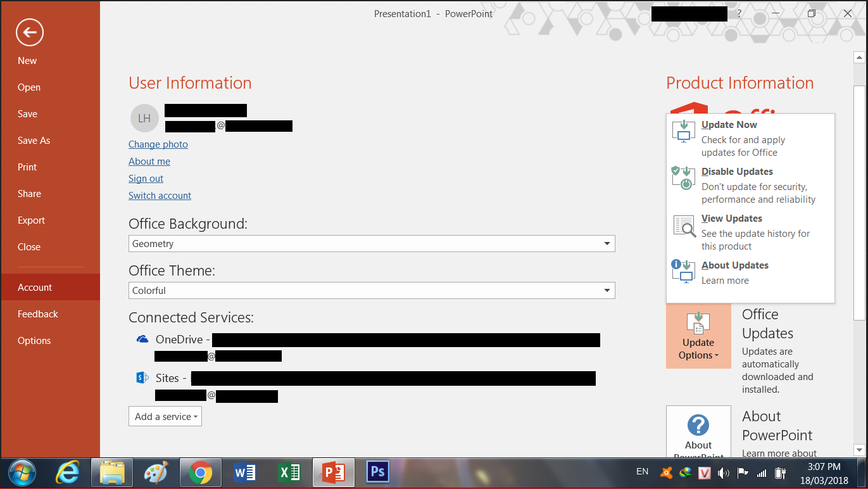Open Photoshop from the taskbar

point(377,473)
